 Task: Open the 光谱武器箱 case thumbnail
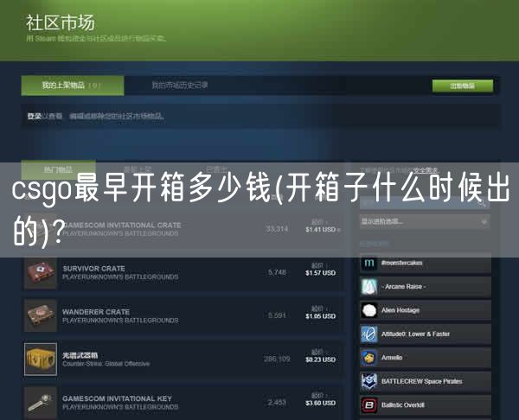41,360
